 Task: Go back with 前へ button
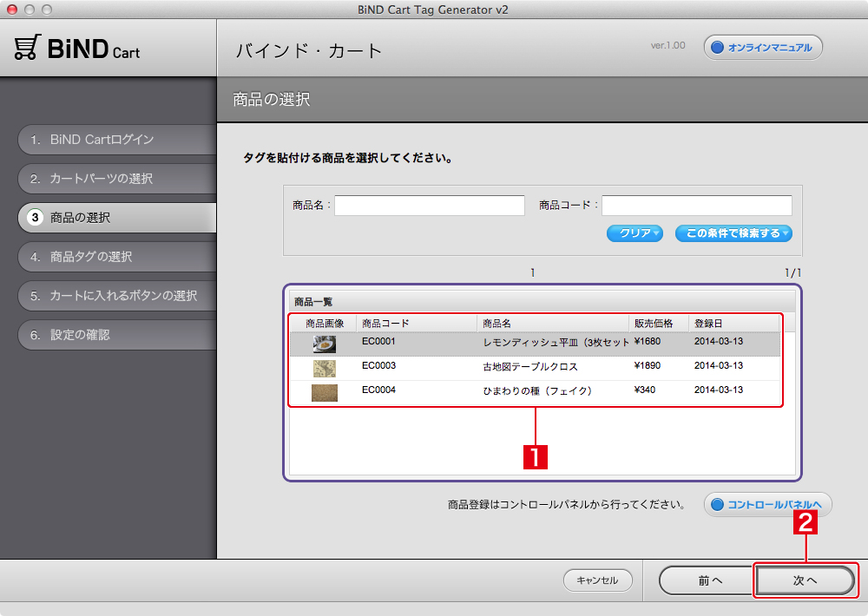[x=707, y=580]
